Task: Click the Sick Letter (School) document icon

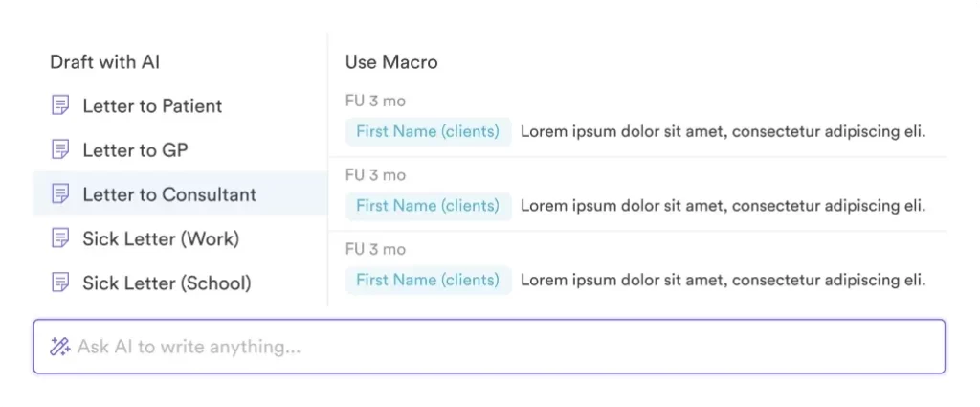Action: (60, 283)
